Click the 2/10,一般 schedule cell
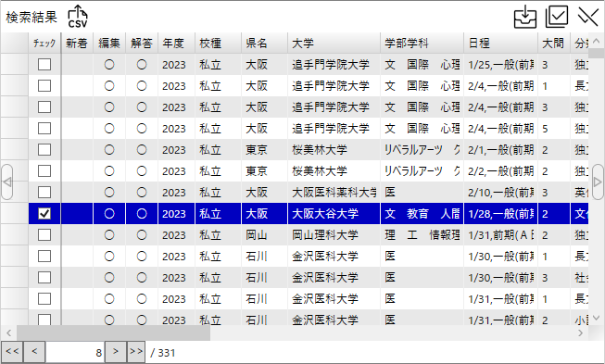The image size is (605, 364). point(500,192)
